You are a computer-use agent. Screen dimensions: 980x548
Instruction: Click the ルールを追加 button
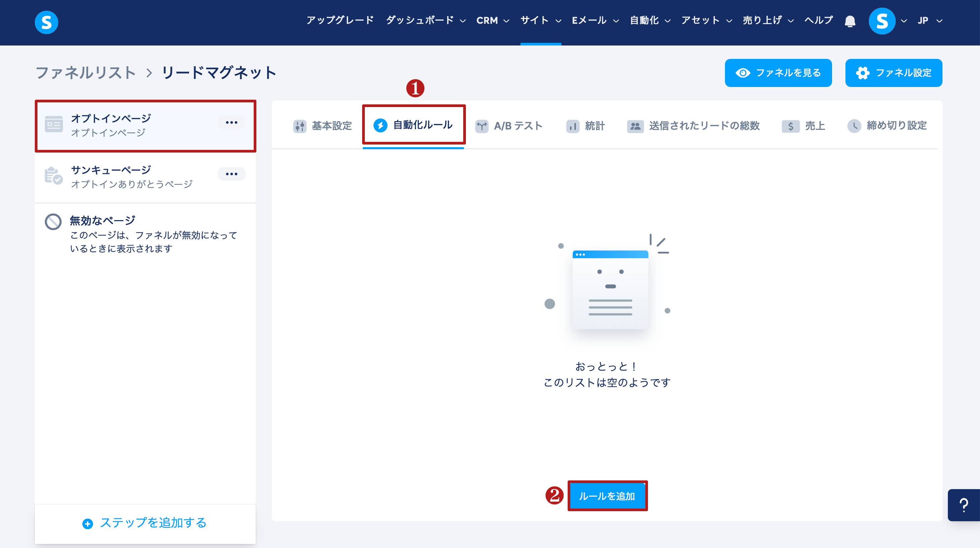click(607, 496)
